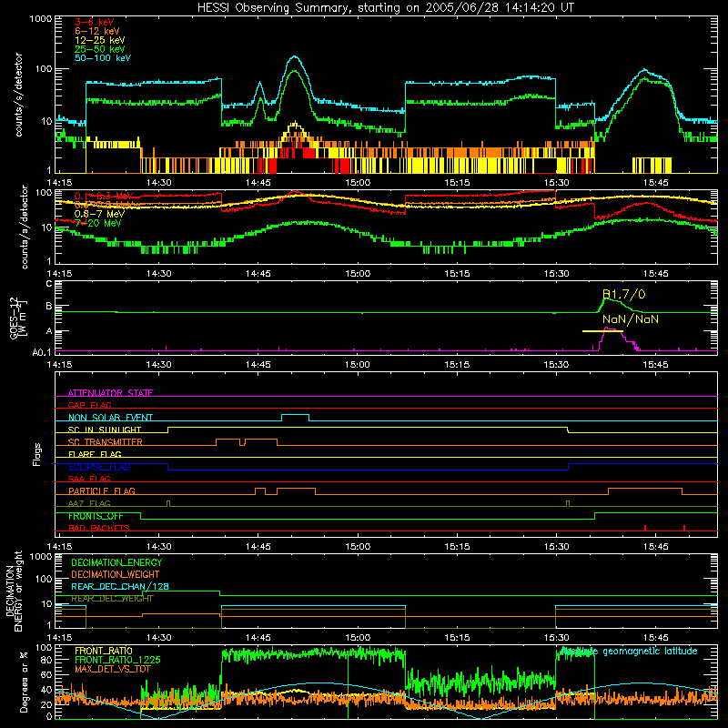Select the NON_SOLAR_EVENT flag label
Viewport: 728px width, 728px height.
tap(110, 418)
